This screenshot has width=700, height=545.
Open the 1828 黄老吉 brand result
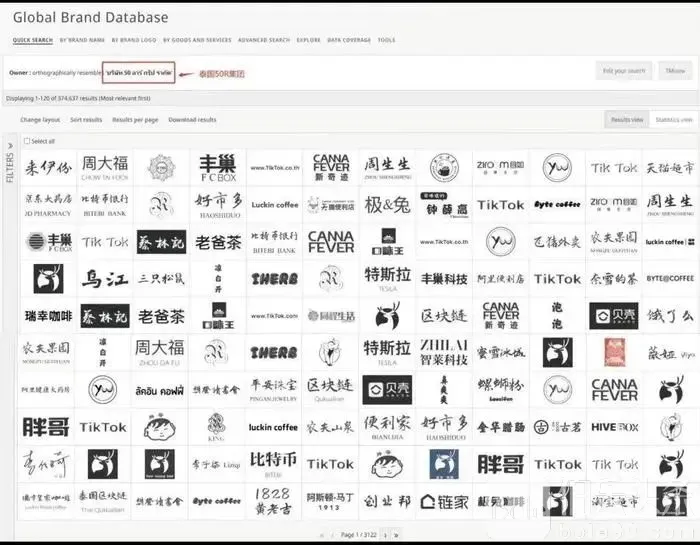(x=274, y=501)
